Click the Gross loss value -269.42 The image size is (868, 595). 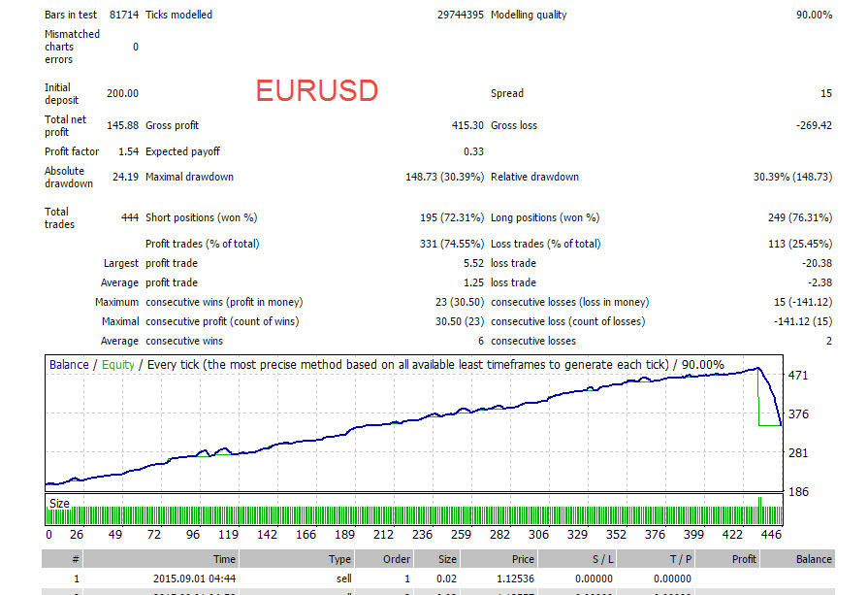[814, 126]
